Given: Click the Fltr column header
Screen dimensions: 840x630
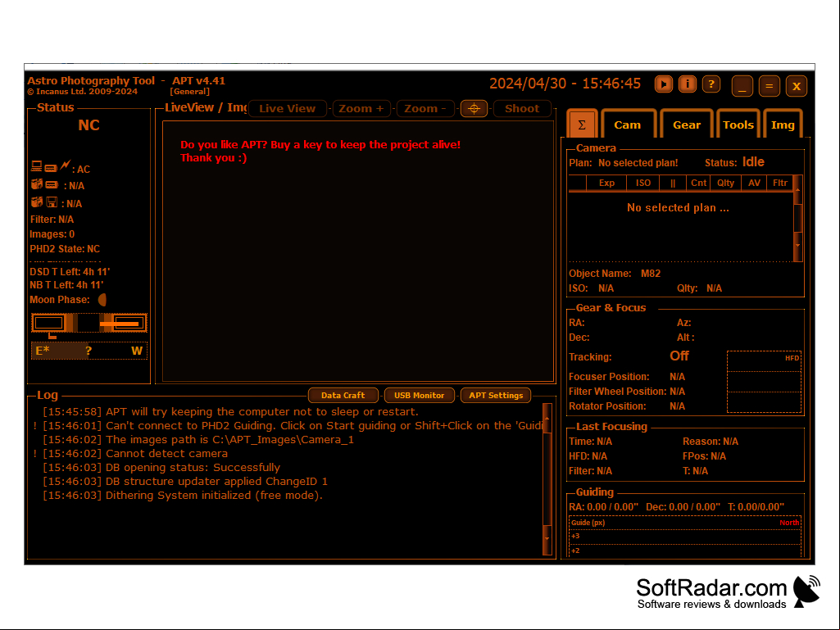Looking at the screenshot, I should coord(779,183).
